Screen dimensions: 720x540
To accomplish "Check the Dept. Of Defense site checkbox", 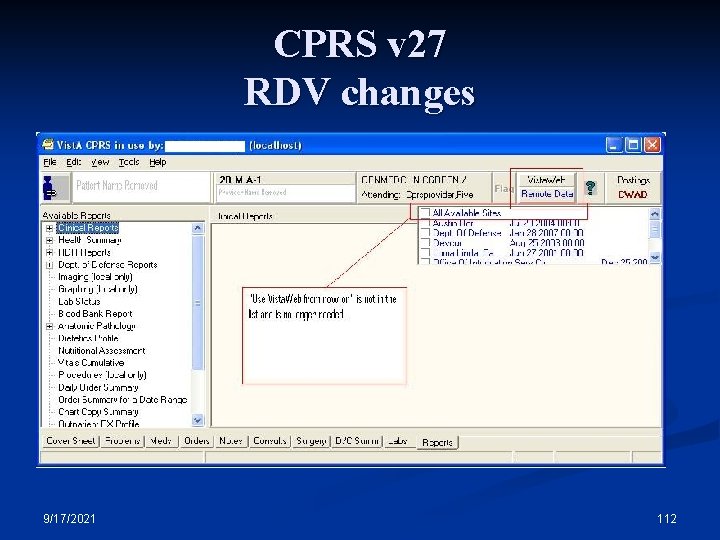I will [x=425, y=233].
